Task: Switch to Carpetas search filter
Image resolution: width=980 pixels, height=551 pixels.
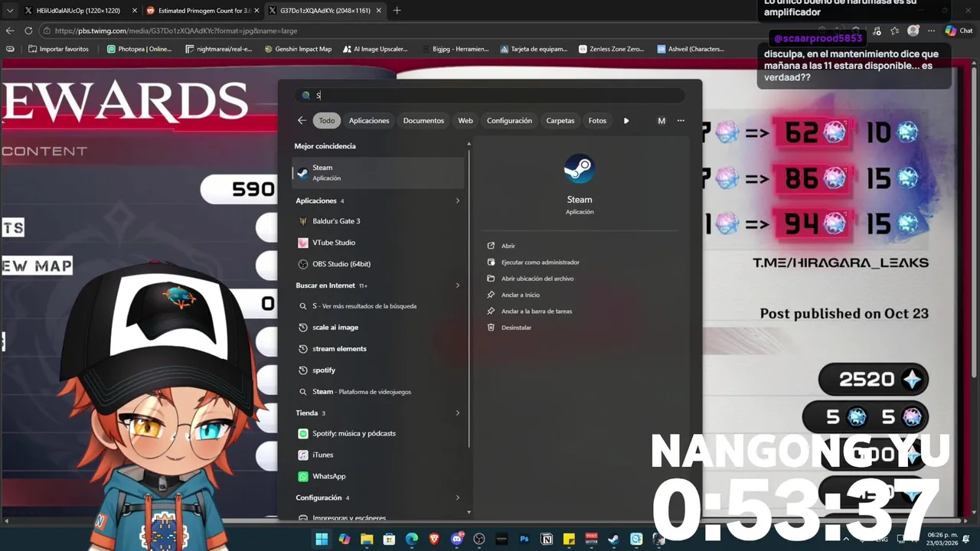Action: pos(560,120)
